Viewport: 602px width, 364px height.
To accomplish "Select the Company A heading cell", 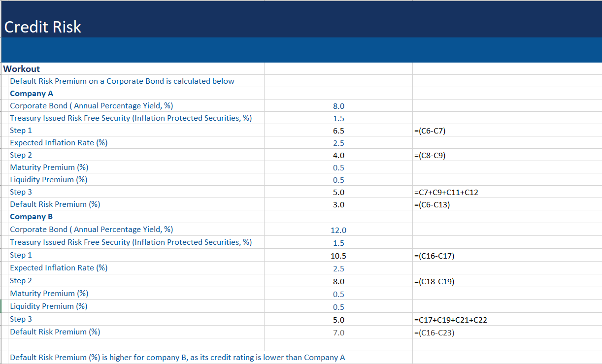I will [x=32, y=93].
